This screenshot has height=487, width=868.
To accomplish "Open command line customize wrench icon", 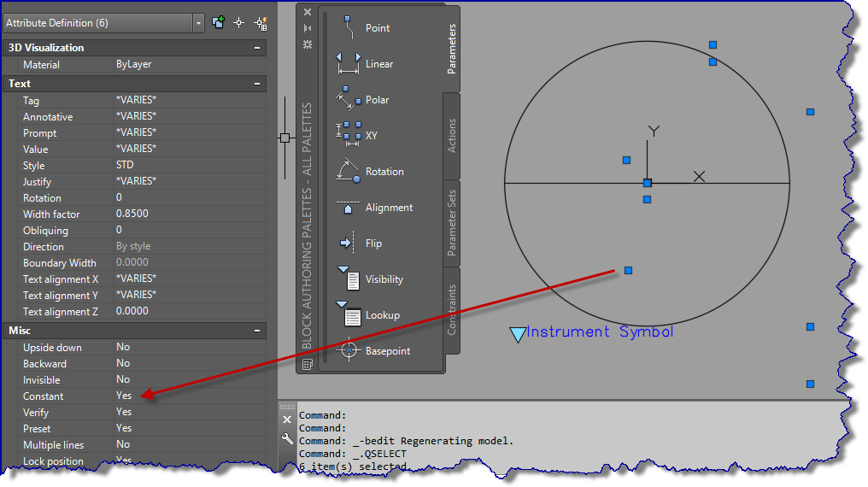I will tap(287, 439).
